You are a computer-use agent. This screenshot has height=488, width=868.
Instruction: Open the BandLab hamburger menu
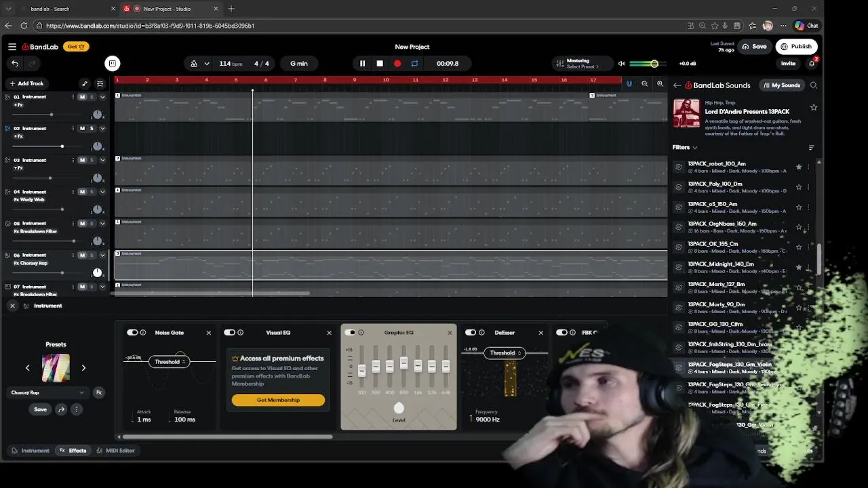point(12,47)
